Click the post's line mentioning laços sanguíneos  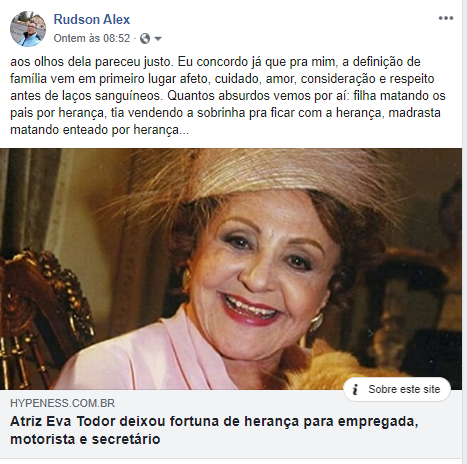[228, 96]
